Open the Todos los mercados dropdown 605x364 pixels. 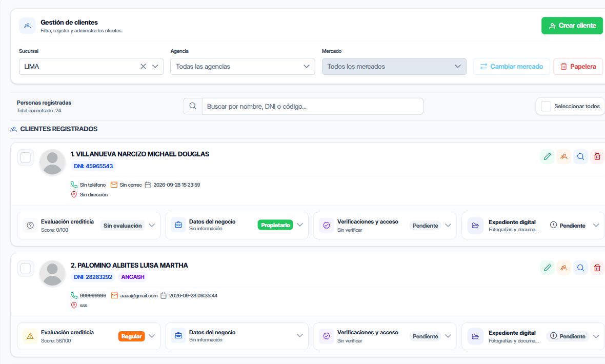pyautogui.click(x=394, y=67)
